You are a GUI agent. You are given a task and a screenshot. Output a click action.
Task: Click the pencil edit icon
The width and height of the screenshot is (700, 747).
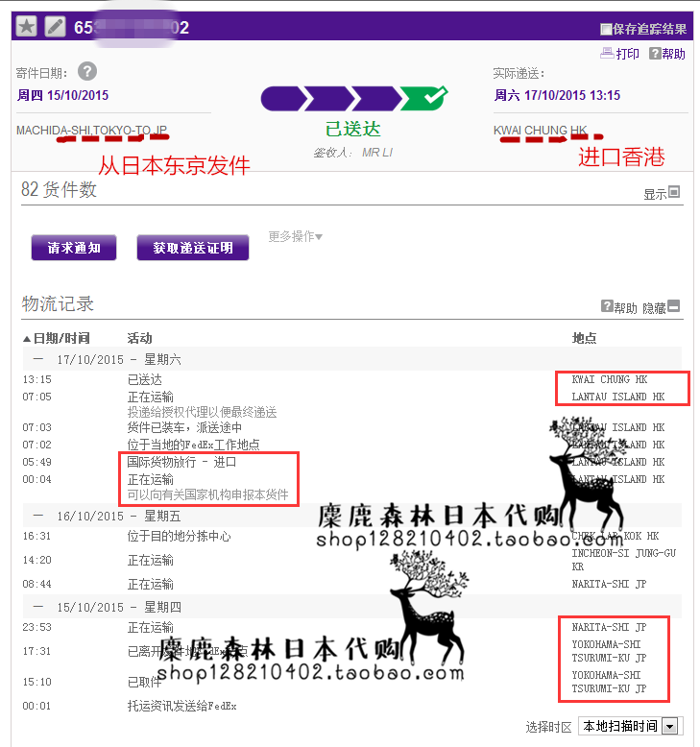pyautogui.click(x=56, y=27)
